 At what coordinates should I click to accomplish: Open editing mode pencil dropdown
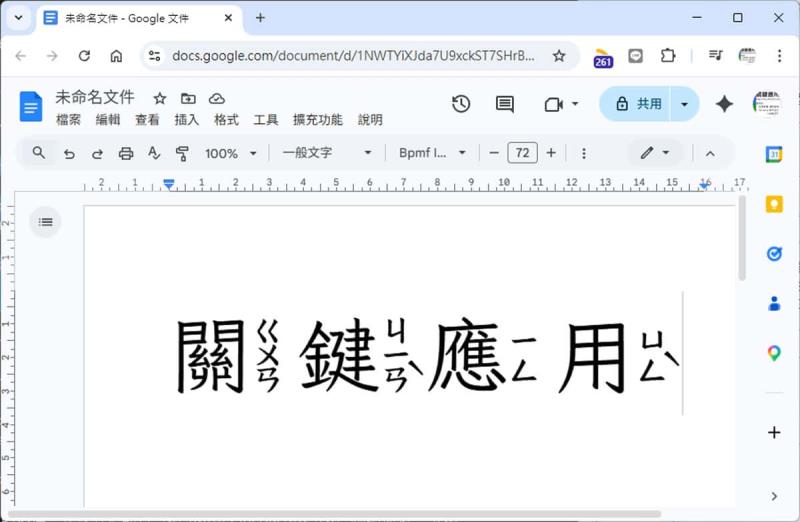point(655,153)
